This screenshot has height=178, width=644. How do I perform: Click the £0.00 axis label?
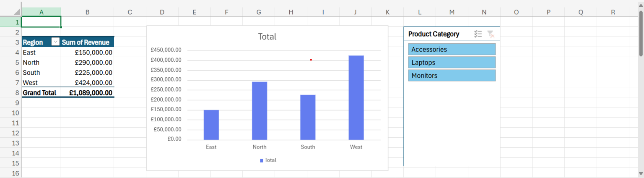[174, 139]
